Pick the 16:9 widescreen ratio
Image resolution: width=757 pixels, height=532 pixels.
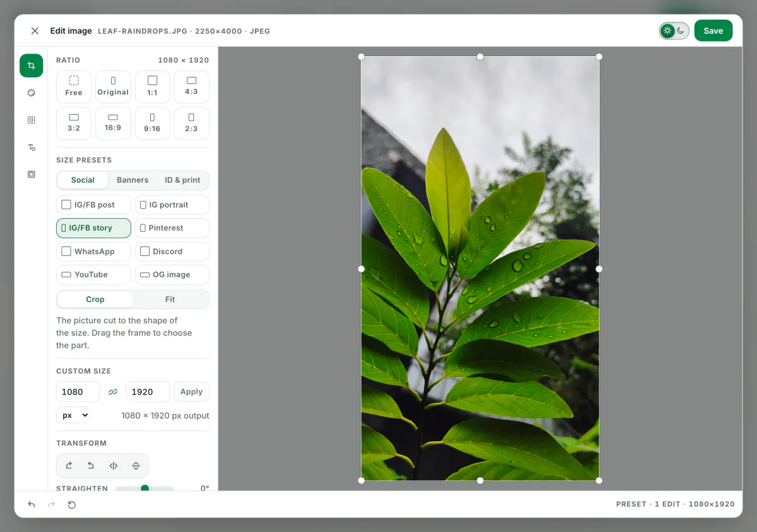(x=113, y=124)
